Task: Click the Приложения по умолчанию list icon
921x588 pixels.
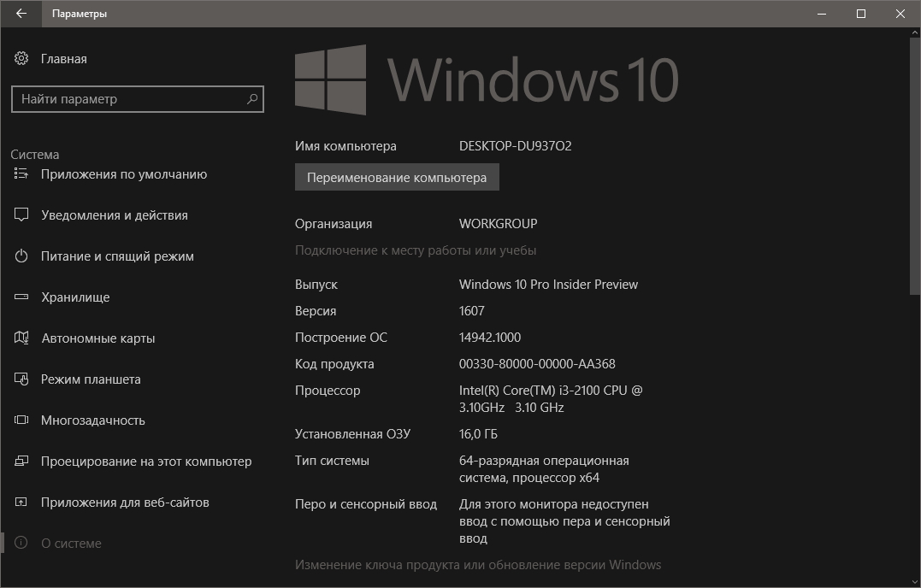Action: coord(21,173)
